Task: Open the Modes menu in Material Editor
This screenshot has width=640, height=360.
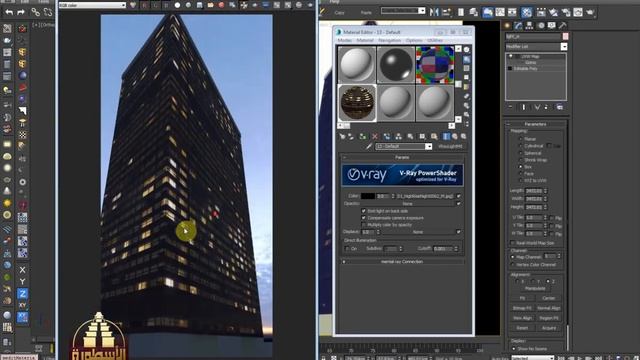Action: click(x=344, y=40)
